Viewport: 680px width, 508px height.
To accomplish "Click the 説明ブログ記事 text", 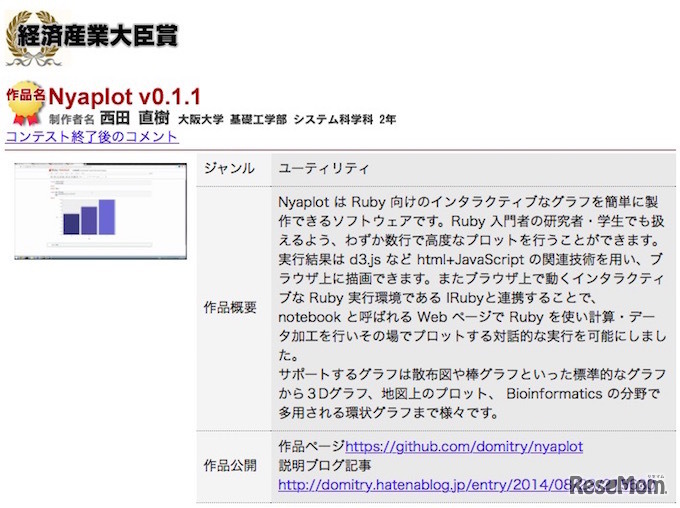I will click(x=325, y=465).
